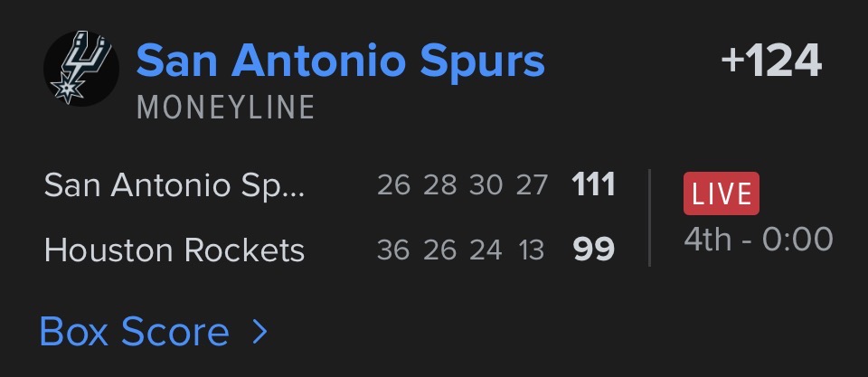The height and width of the screenshot is (377, 868).
Task: Open the San Antonio Spurs title link
Action: pos(340,61)
